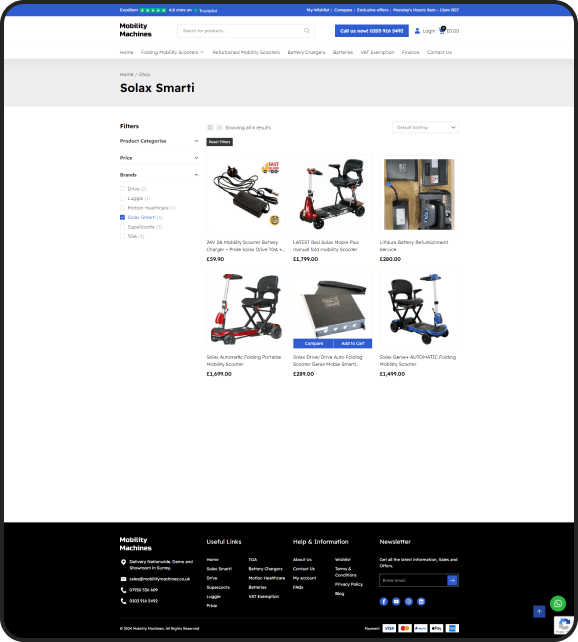Open WhatsApp chat bubble
The width and height of the screenshot is (578, 642).
point(558,603)
